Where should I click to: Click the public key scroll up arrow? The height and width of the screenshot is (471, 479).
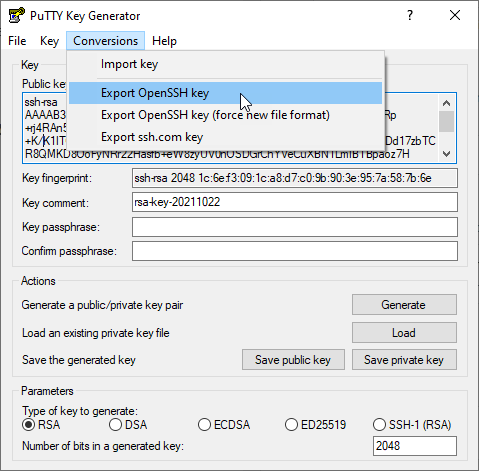tap(446, 103)
